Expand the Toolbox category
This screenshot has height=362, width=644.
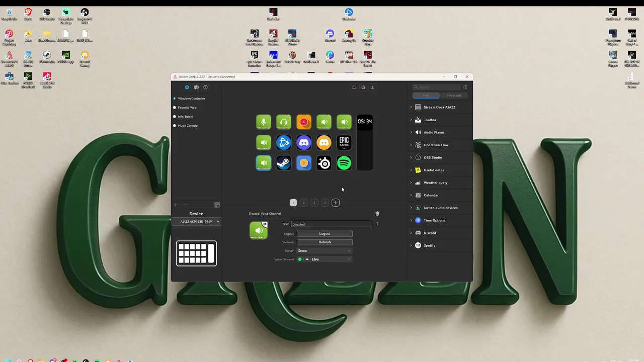(440, 120)
